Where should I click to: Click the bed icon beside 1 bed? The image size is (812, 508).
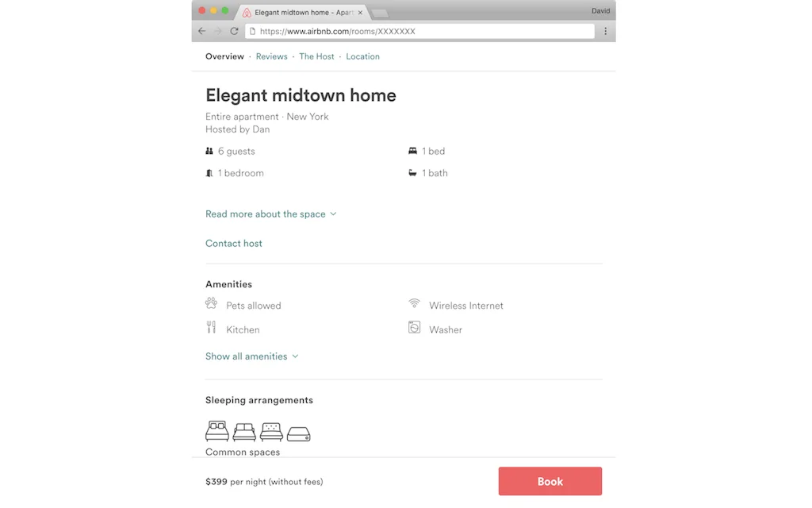click(412, 150)
